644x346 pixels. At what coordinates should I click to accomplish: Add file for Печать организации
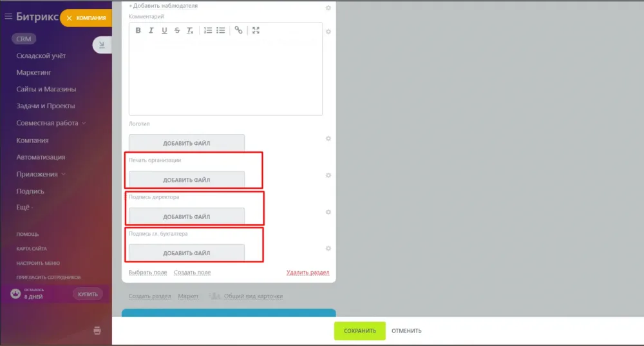pos(187,180)
